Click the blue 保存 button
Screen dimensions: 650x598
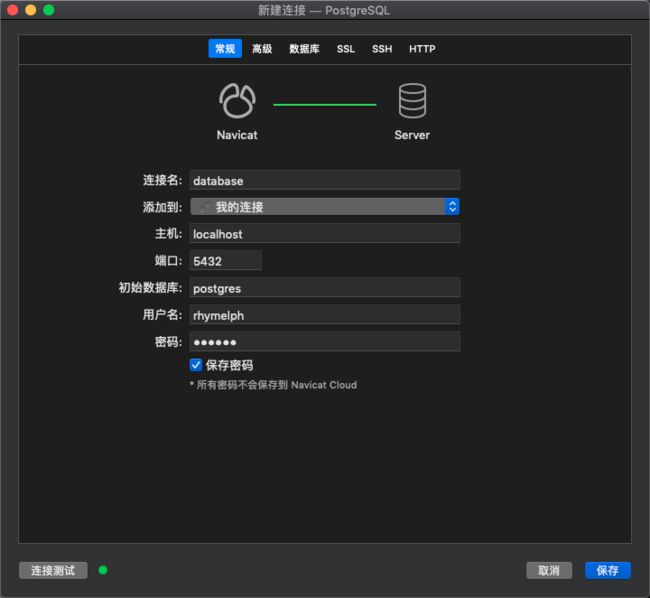click(608, 570)
